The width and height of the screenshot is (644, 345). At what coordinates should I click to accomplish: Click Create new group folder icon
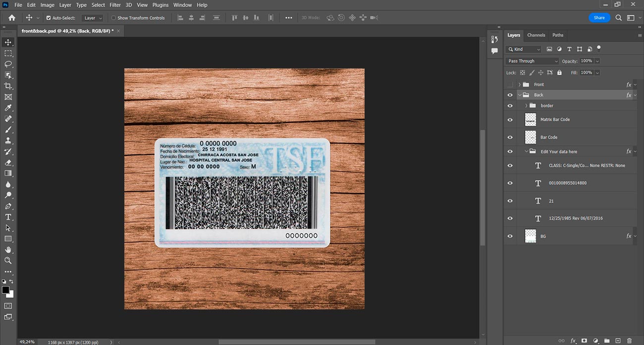(x=607, y=341)
